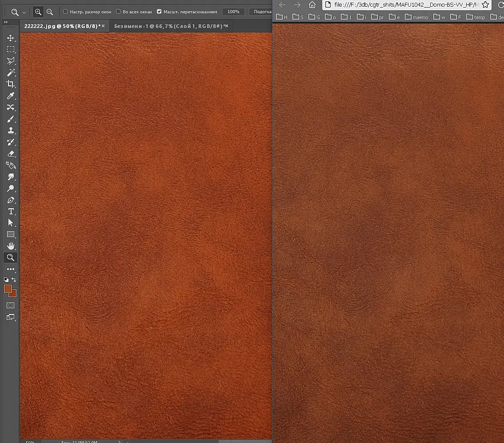Open the 'G' bookmarks folder
The height and width of the screenshot is (443, 504).
tap(314, 17)
